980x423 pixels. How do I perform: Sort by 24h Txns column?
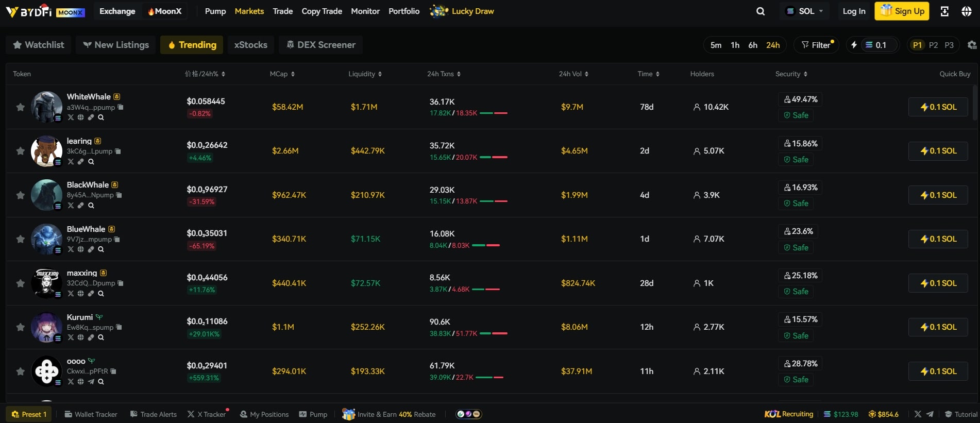444,74
